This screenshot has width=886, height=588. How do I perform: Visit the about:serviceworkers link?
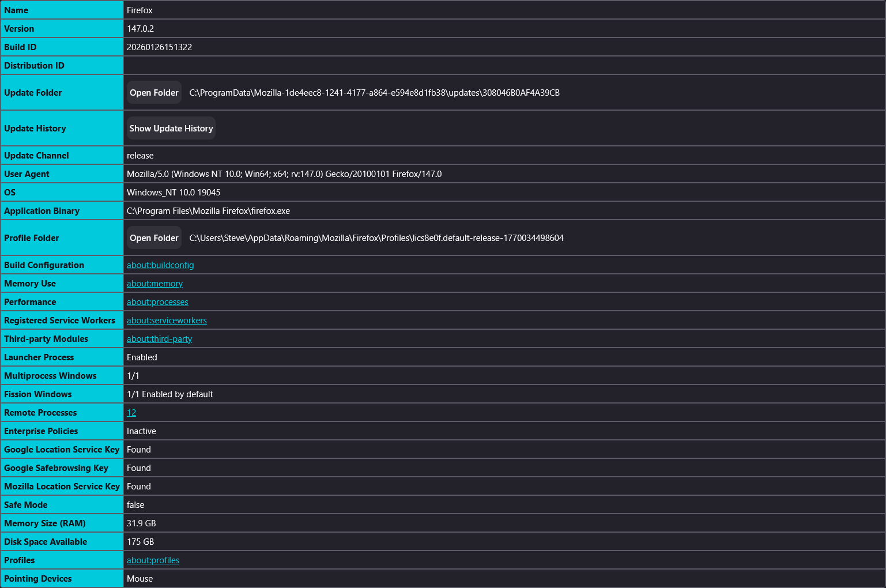coord(167,321)
